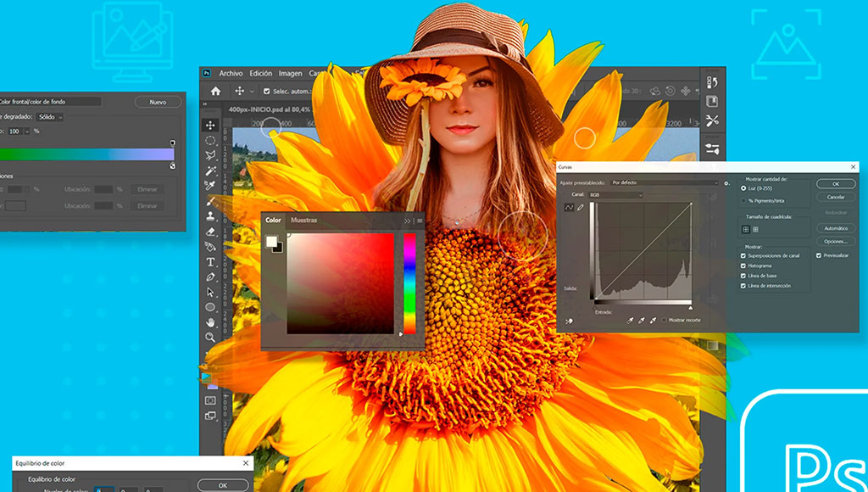The width and height of the screenshot is (868, 492).
Task: Pick the black point eyedropper in Curvas
Action: (x=630, y=321)
